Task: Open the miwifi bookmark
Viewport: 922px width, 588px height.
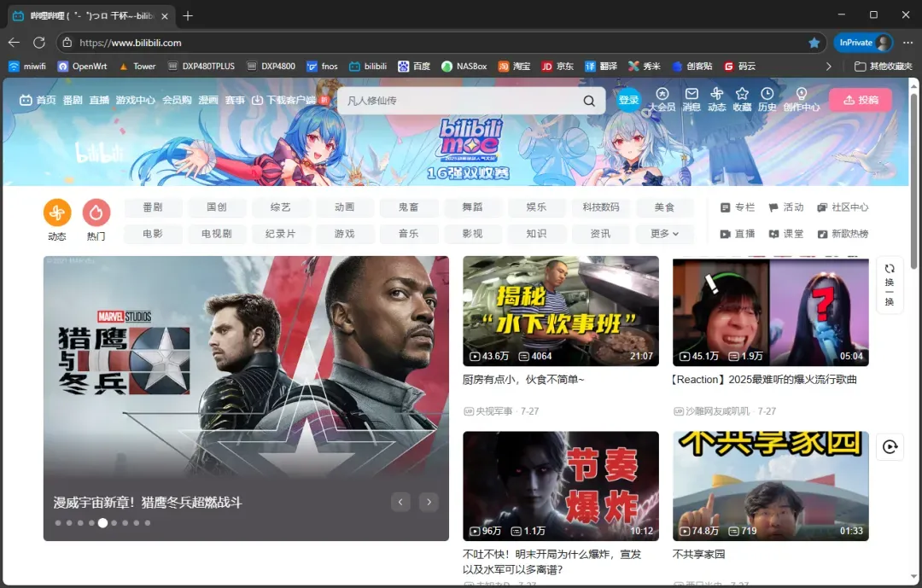Action: tap(27, 67)
